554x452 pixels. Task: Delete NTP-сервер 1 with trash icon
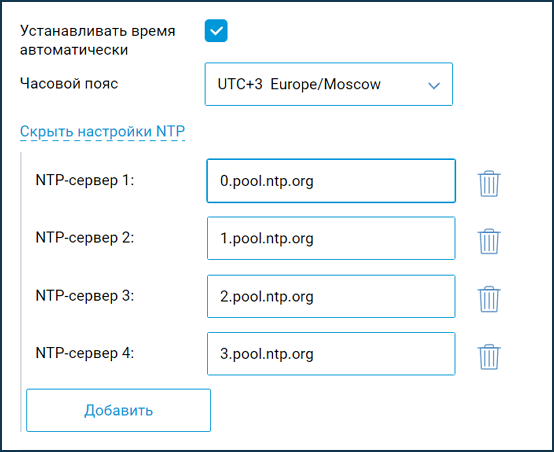489,183
